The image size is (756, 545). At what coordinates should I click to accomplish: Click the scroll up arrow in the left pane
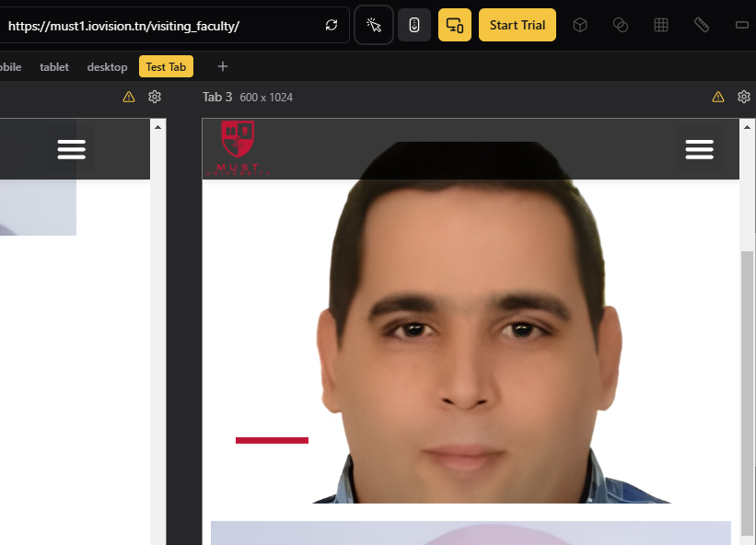(157, 127)
